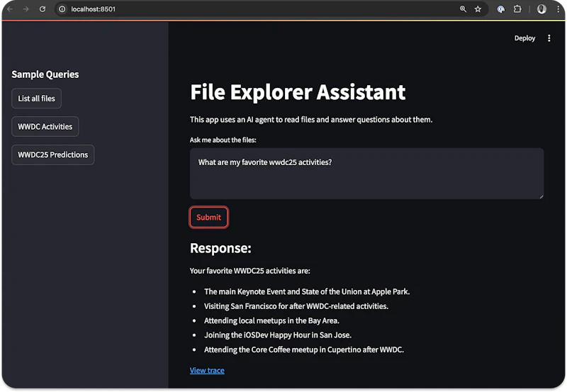Click the File Explorer Assistant heading
This screenshot has height=392, width=567.
(298, 92)
